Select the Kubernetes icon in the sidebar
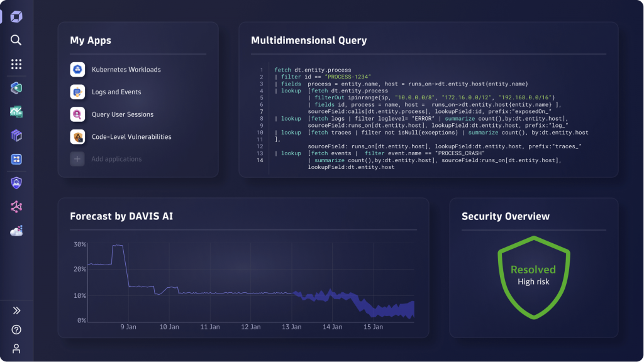644x362 pixels. [x=16, y=88]
